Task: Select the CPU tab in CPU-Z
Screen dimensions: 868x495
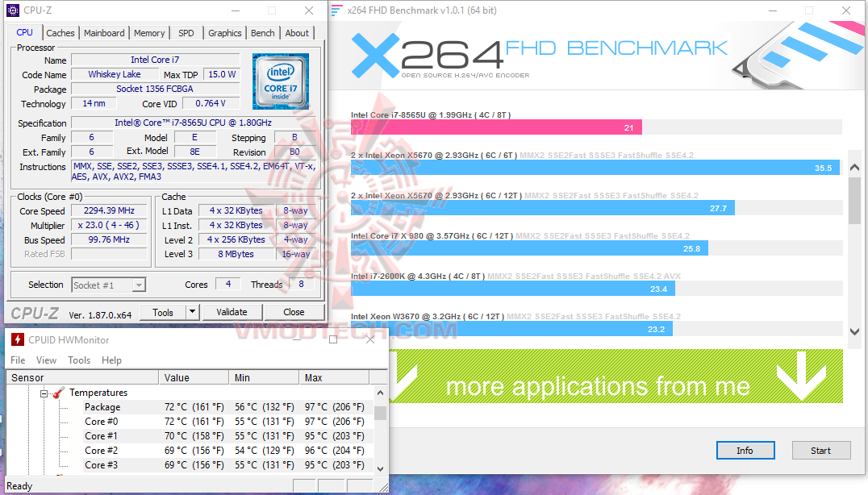Action: (x=24, y=32)
